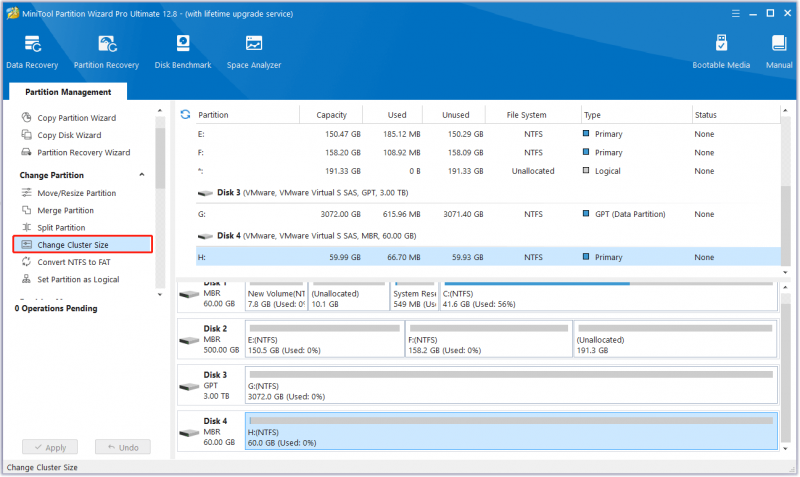Click the partition list scrollbar down arrow
Viewport: 800px width, 477px height.
click(x=785, y=272)
